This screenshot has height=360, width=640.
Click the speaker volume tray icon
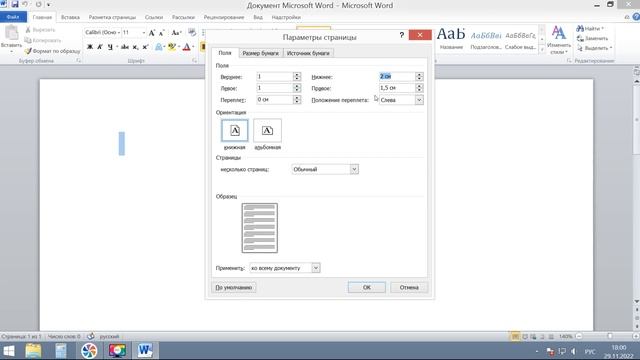(573, 351)
